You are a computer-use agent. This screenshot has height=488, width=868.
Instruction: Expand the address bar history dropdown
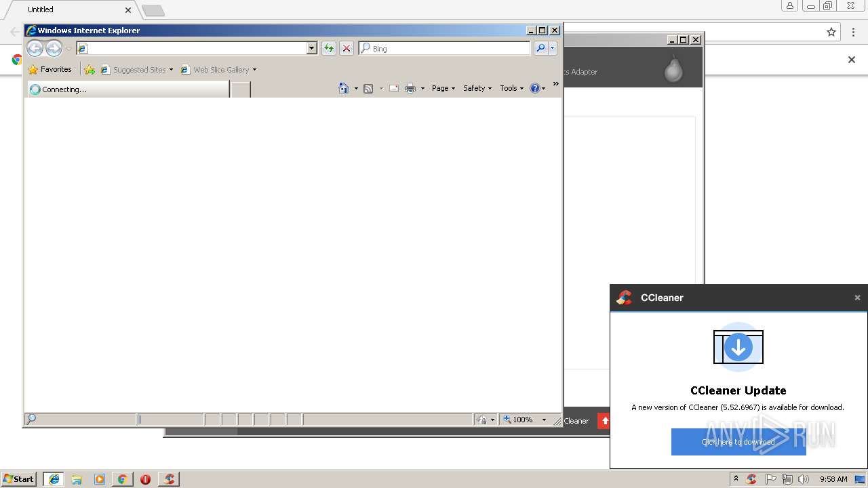[312, 48]
